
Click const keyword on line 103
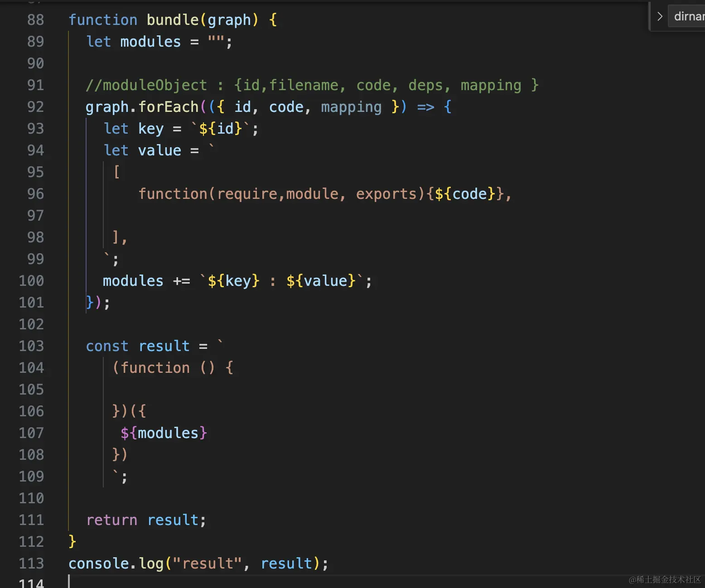107,346
